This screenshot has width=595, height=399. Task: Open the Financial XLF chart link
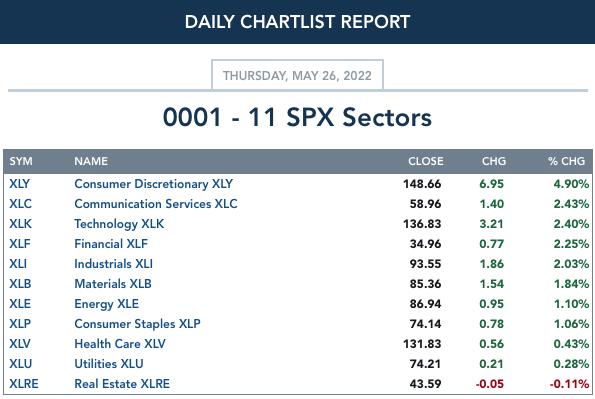111,244
